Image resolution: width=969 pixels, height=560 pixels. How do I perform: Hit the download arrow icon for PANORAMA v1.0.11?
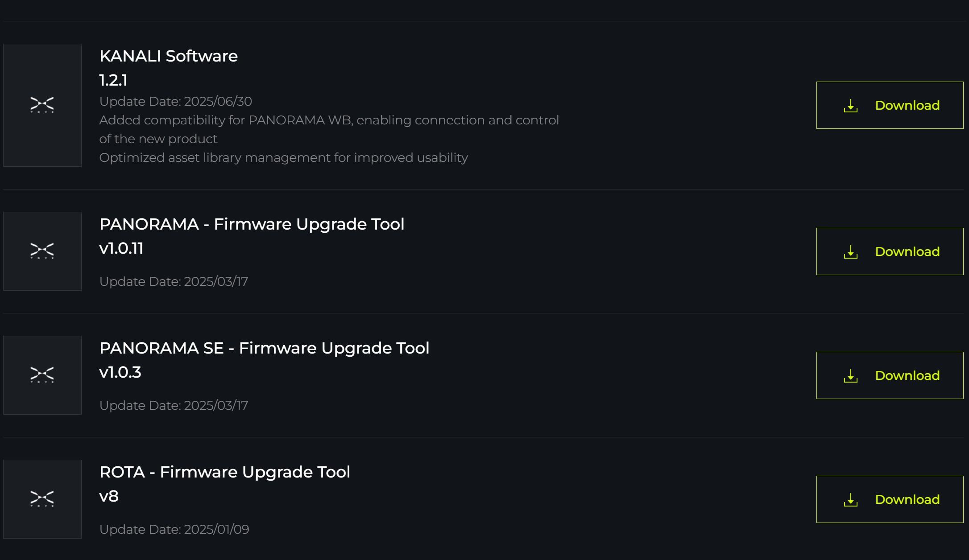pyautogui.click(x=850, y=252)
